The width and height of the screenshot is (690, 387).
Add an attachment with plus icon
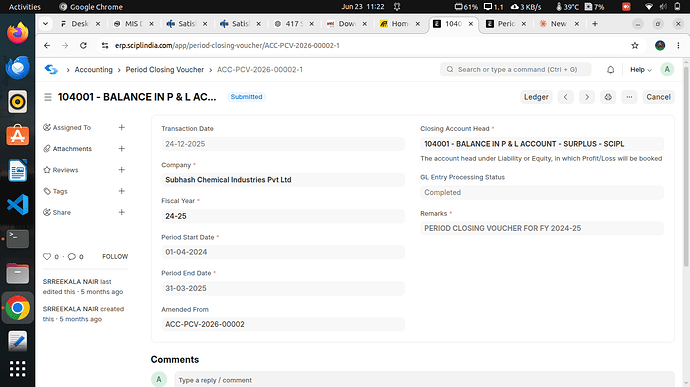pos(121,148)
